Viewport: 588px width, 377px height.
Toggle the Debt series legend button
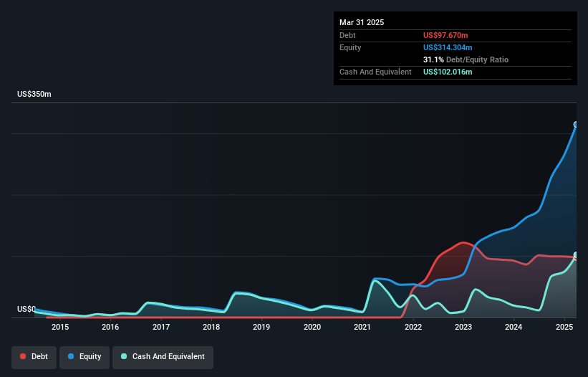coord(34,357)
